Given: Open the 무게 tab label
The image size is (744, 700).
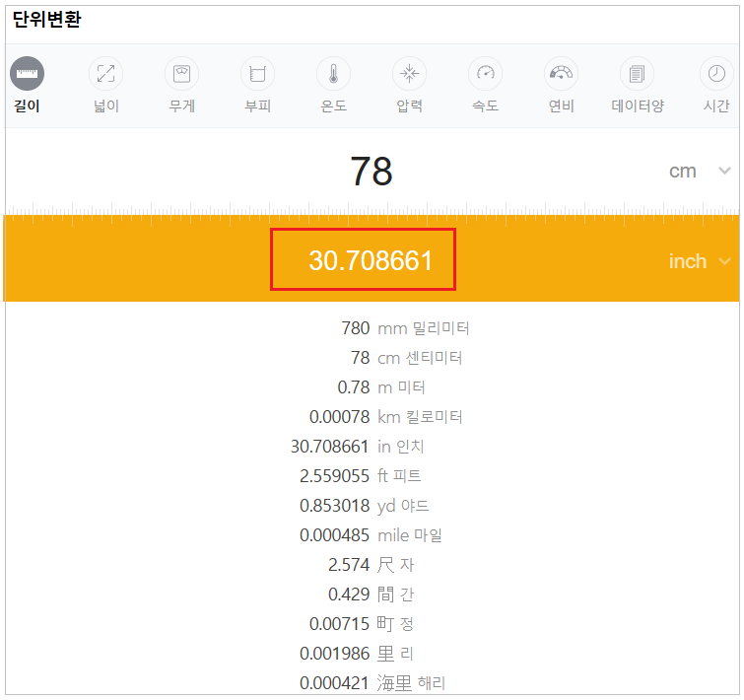Looking at the screenshot, I should pyautogui.click(x=181, y=105).
